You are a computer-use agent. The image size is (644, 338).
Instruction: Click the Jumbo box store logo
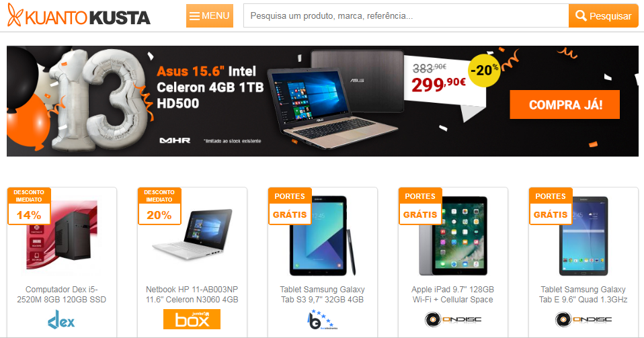192,319
